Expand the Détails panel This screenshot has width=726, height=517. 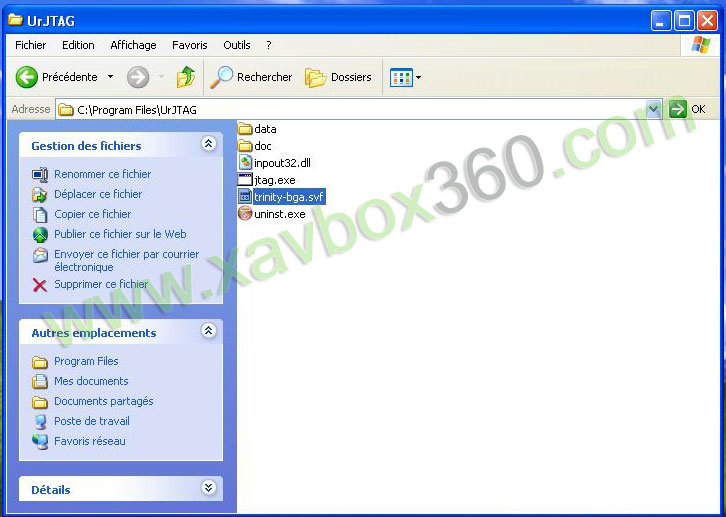[209, 487]
